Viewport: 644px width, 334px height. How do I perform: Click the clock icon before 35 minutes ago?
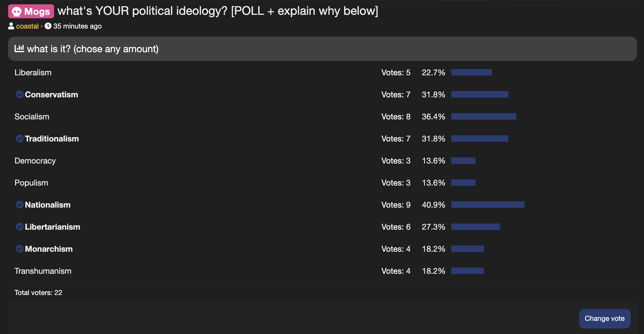pyautogui.click(x=48, y=26)
